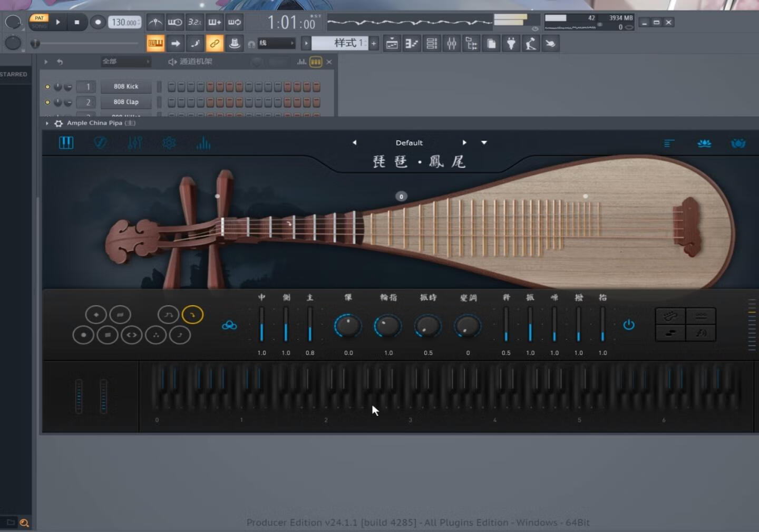The image size is (759, 532).
Task: Open the FL Studio mixer from toolbar
Action: (x=452, y=44)
